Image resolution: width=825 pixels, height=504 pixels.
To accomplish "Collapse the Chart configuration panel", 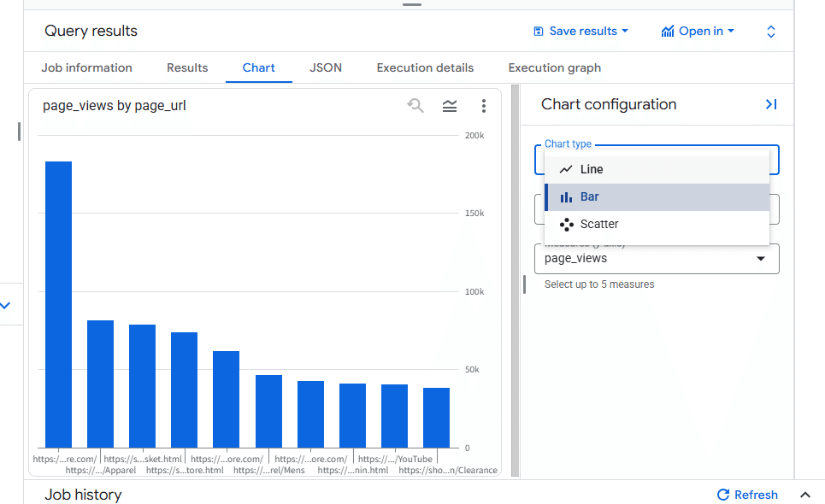I will point(770,104).
